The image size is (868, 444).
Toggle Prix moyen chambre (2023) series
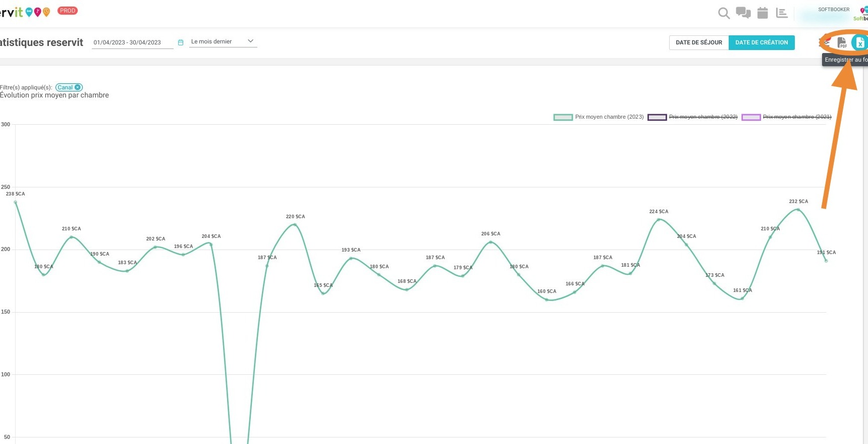point(599,117)
